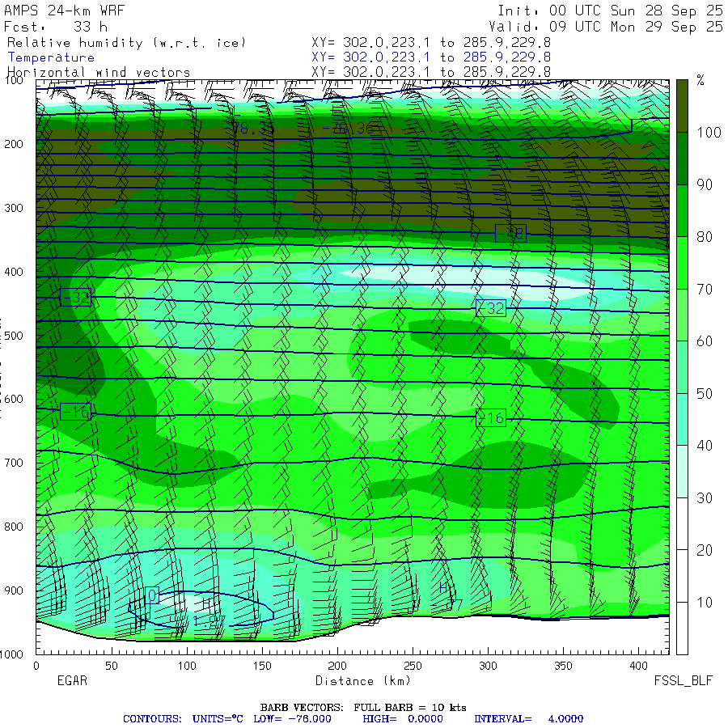Click the '600' pressure axis label
Screen dimensions: 728x728
(x=14, y=400)
